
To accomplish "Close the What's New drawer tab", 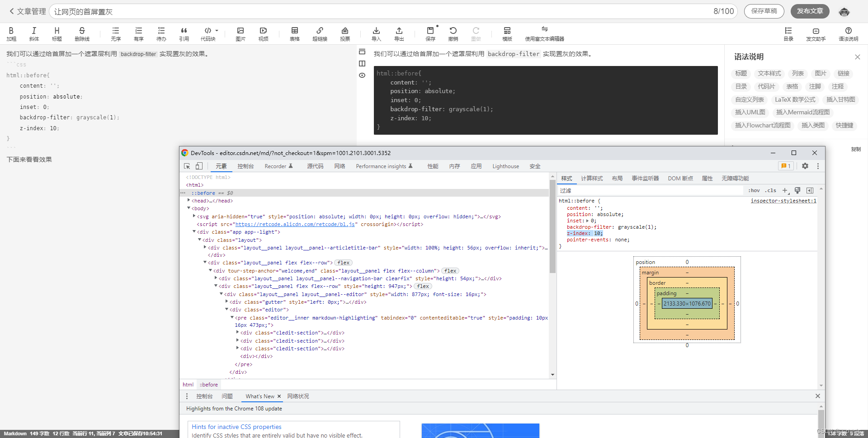I will coord(279,396).
